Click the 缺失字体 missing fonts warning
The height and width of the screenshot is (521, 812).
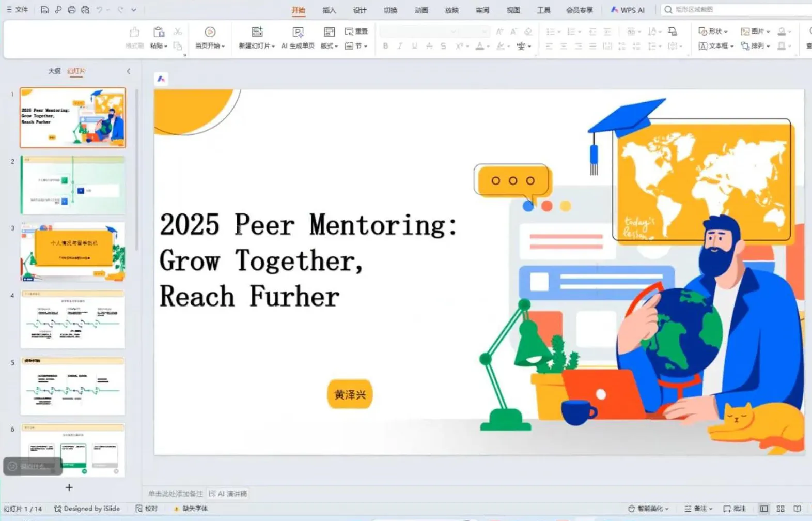(x=191, y=509)
